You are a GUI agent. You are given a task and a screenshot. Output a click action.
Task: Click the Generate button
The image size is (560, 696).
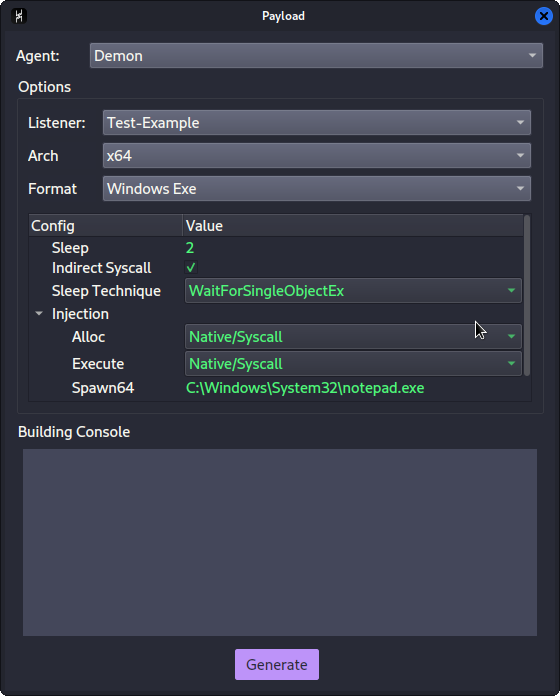(x=277, y=664)
